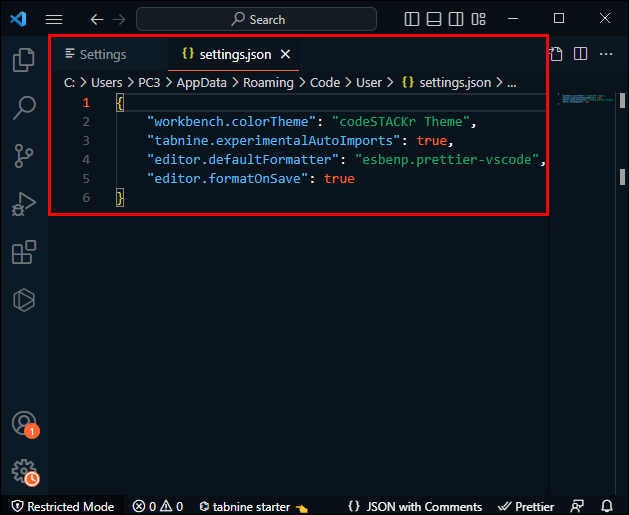Click the opening brace on line 1
This screenshot has height=515, width=629.
click(x=120, y=103)
